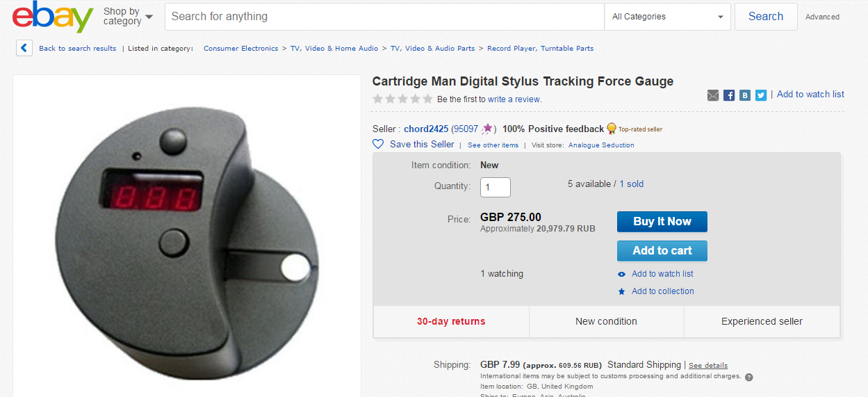Click the Quantity input box
The image size is (868, 397).
click(496, 187)
